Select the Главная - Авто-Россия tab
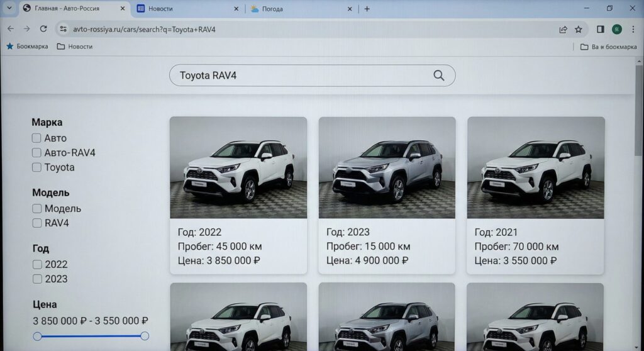 coord(75,8)
